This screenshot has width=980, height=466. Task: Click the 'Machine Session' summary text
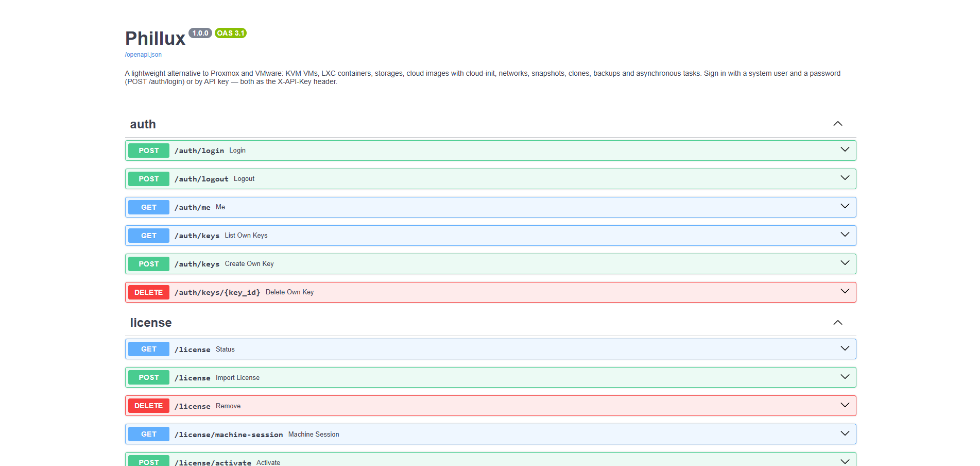click(314, 435)
